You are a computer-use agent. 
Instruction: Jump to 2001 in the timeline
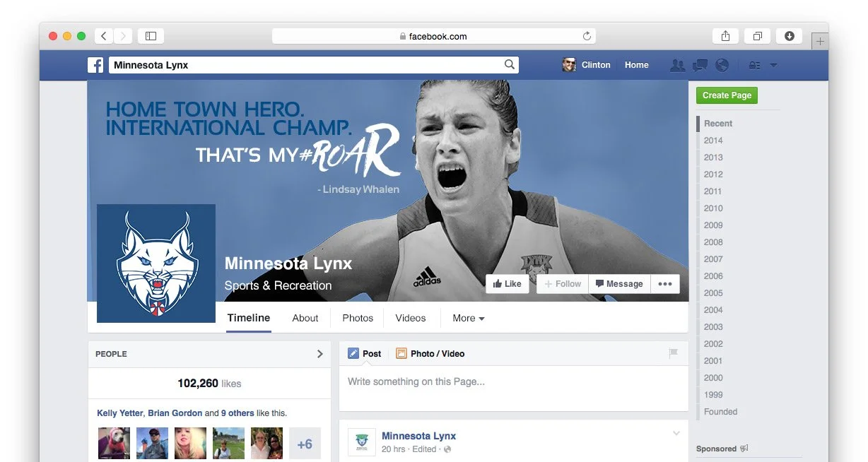(x=713, y=361)
